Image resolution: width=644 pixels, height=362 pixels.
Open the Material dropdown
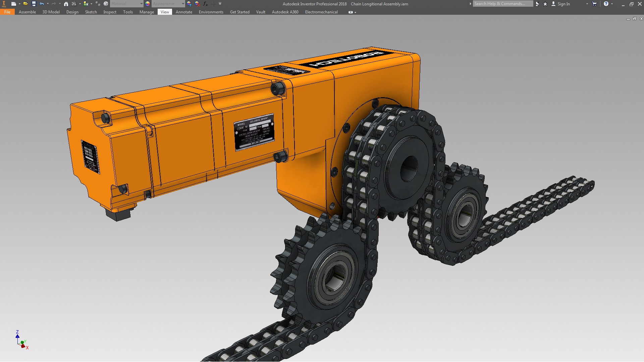point(127,4)
